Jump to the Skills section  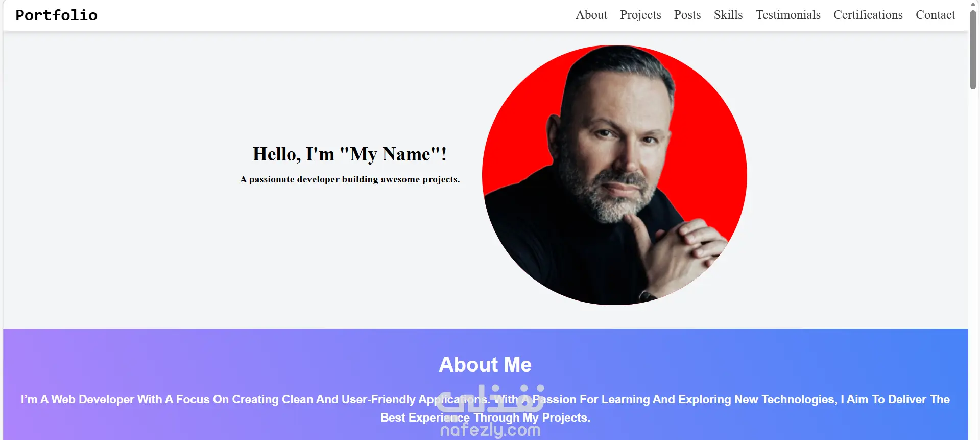tap(728, 15)
